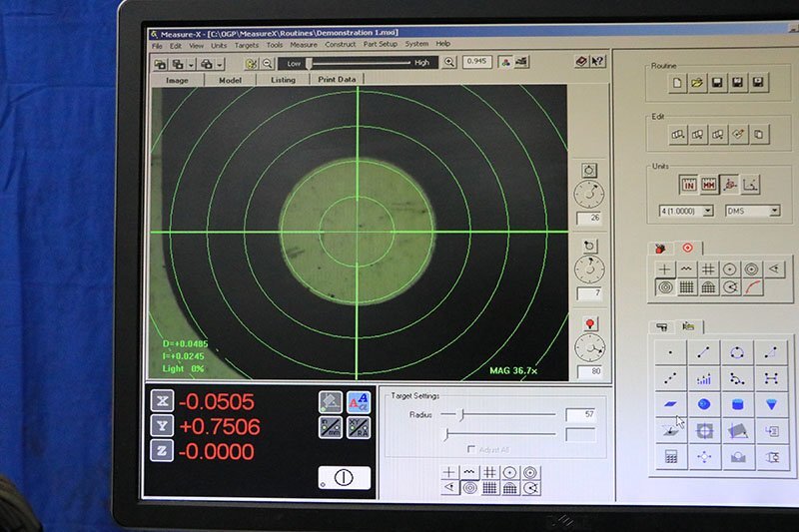Click the Radius slider in Target Settings
The height and width of the screenshot is (532, 799).
click(x=497, y=415)
